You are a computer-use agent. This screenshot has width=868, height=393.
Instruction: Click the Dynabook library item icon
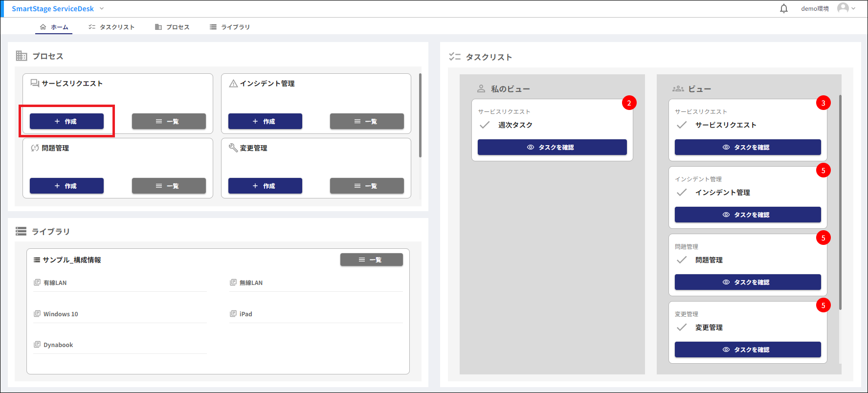point(37,345)
